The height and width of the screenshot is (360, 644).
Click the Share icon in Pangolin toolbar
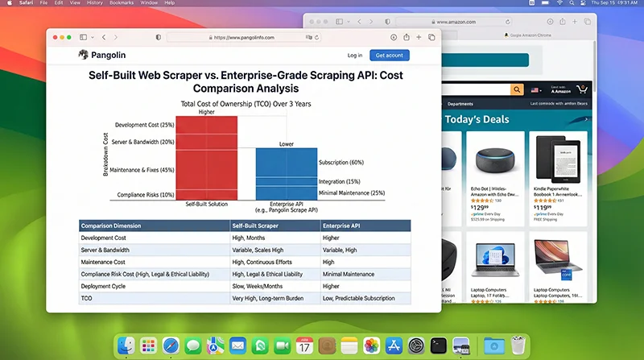[x=407, y=37]
